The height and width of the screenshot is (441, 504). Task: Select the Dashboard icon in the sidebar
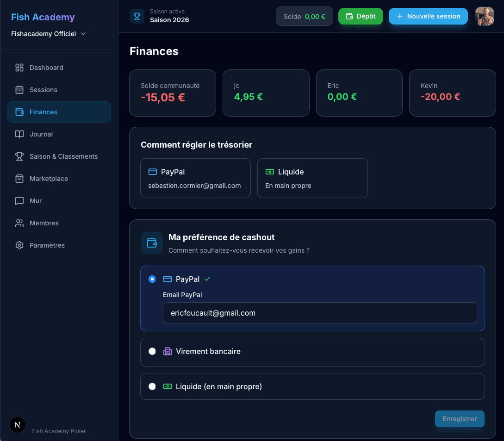[x=19, y=68]
